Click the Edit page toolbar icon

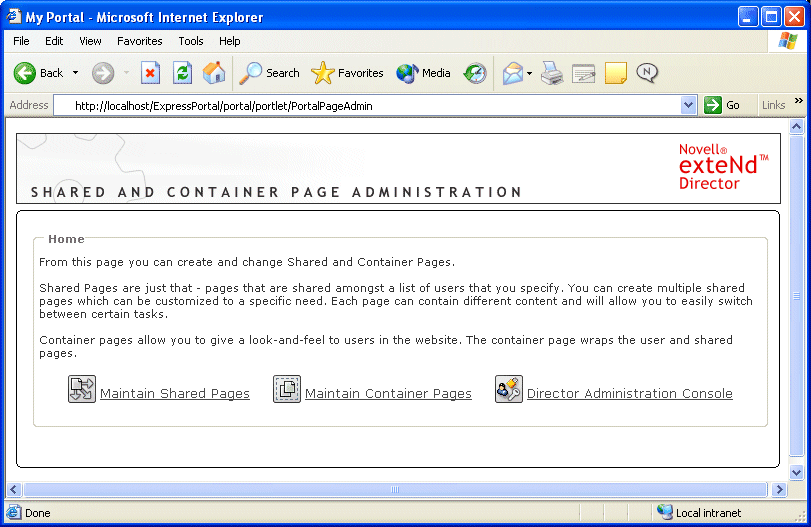click(x=583, y=73)
